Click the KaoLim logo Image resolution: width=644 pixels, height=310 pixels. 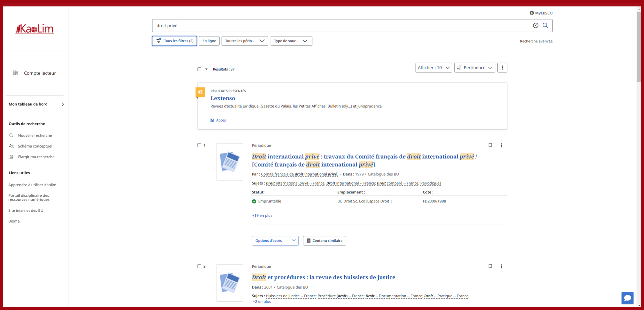pos(35,29)
